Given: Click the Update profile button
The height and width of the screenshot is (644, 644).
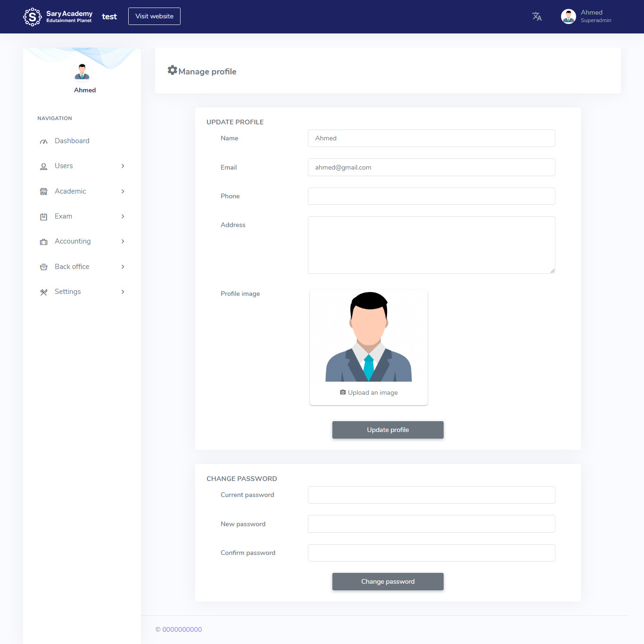Looking at the screenshot, I should [388, 430].
